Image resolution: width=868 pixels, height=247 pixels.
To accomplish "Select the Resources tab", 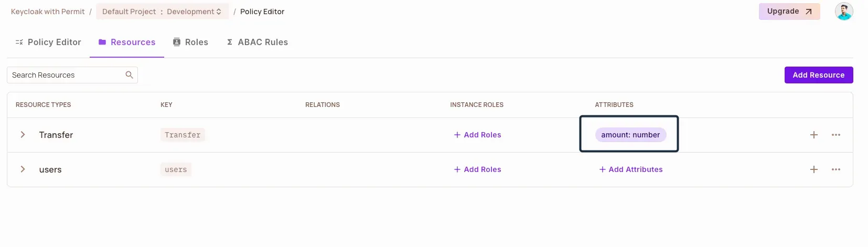I will [x=127, y=42].
